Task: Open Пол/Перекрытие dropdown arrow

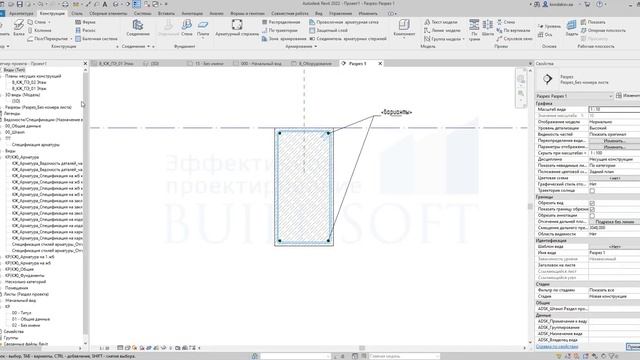Action: pos(71,39)
